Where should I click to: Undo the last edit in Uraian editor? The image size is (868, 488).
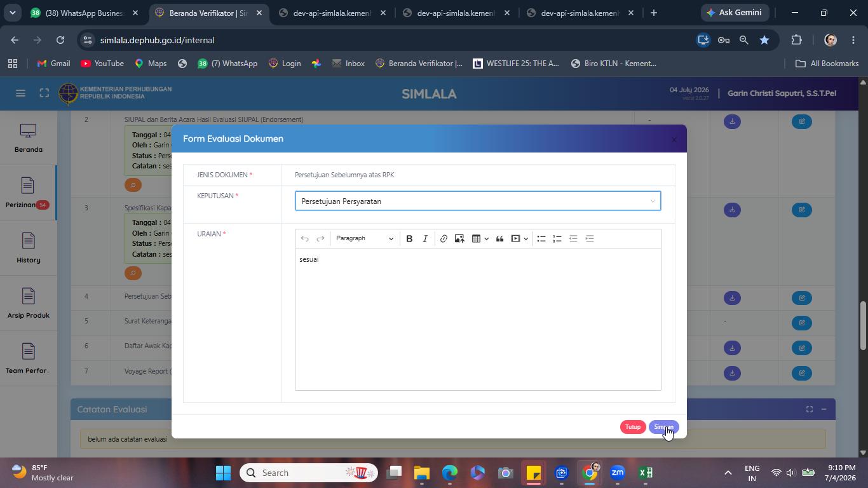305,239
